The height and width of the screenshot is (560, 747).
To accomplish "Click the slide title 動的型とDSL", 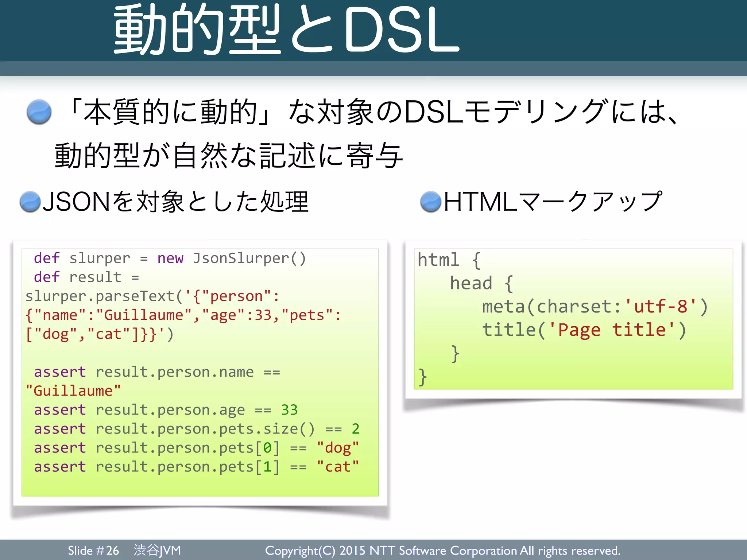I will 286,29.
